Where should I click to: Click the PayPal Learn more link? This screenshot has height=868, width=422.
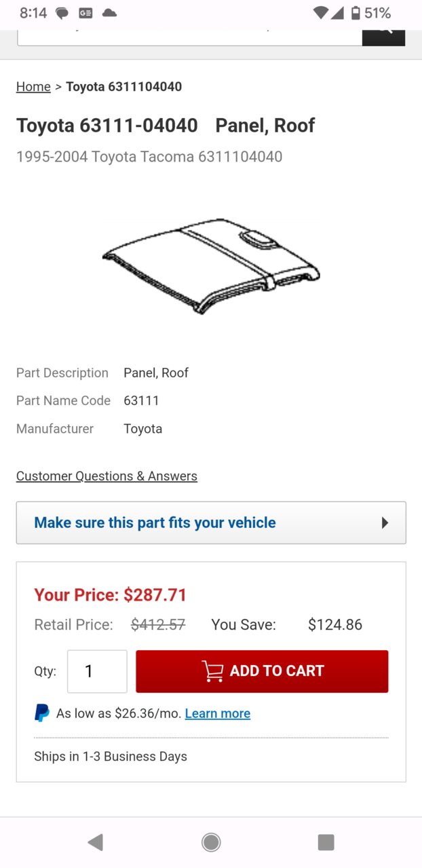click(218, 713)
